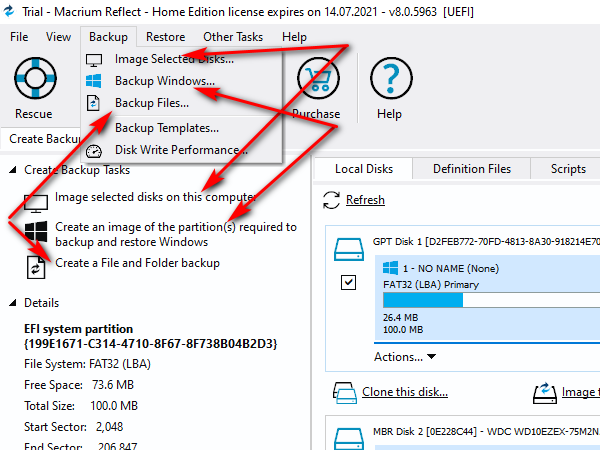Click the monitor icon for Image selected disks task
Screen dimensions: 600x450
click(x=36, y=203)
